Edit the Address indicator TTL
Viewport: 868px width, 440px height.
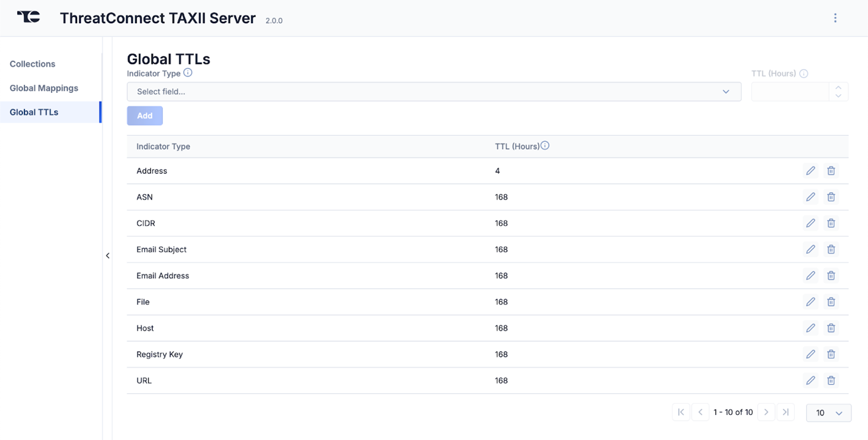click(x=811, y=170)
